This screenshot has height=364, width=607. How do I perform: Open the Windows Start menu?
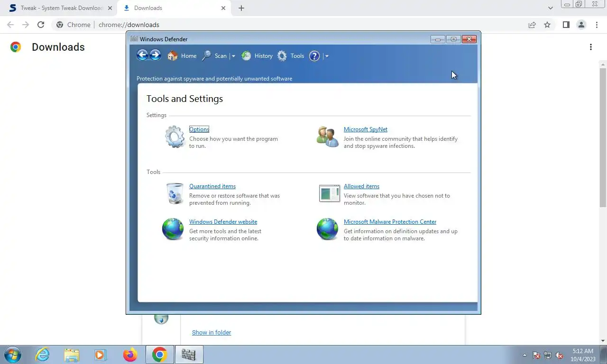pyautogui.click(x=12, y=355)
